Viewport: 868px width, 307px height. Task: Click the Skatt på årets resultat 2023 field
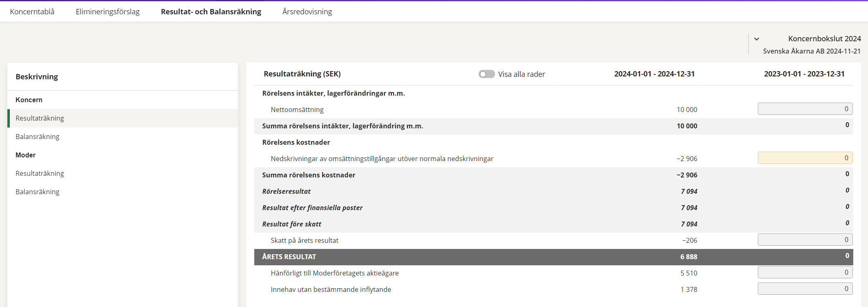pyautogui.click(x=805, y=240)
